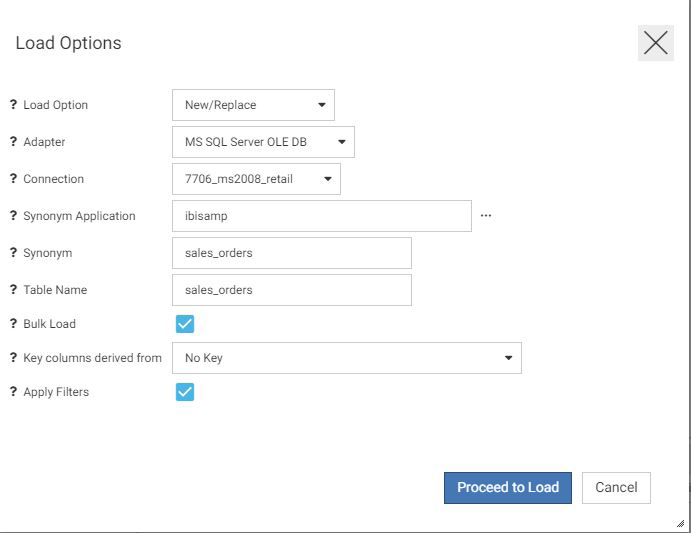The image size is (691, 533).
Task: Close the Load Options dialog with X
Action: point(655,43)
